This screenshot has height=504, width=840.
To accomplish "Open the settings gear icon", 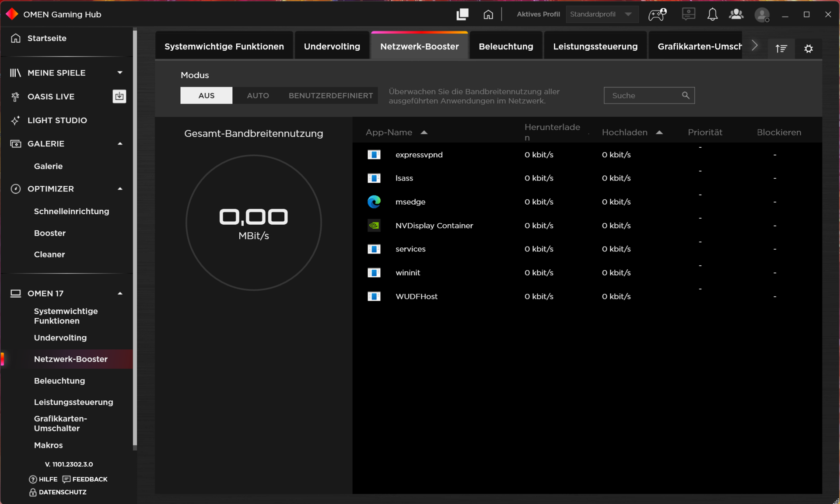I will (808, 49).
